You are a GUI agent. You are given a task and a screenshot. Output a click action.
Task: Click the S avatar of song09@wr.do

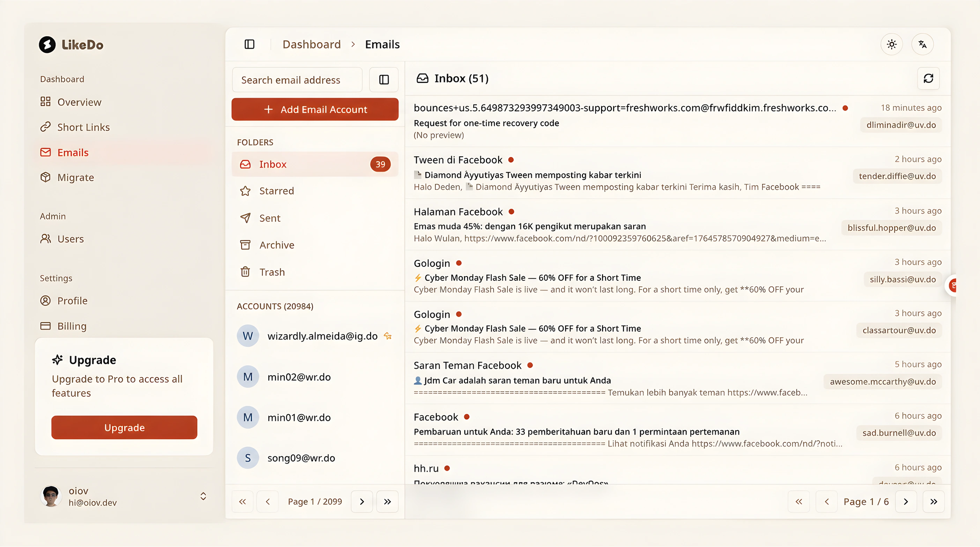(x=248, y=458)
